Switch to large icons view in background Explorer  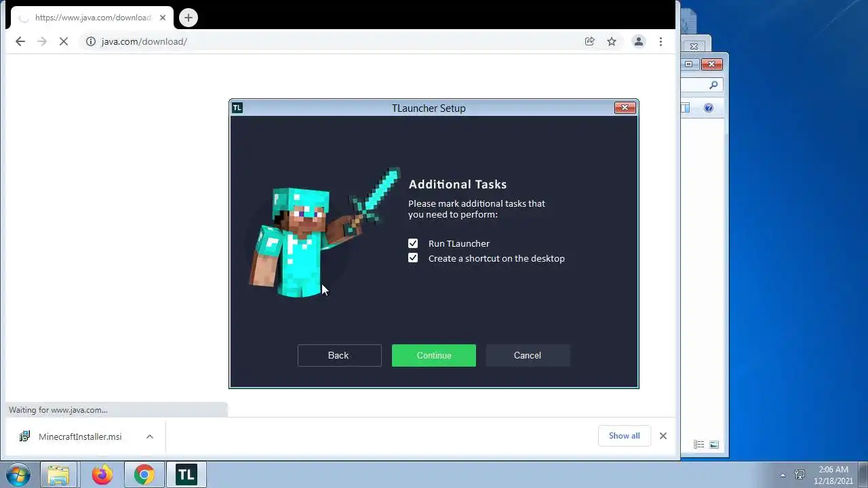tap(714, 445)
